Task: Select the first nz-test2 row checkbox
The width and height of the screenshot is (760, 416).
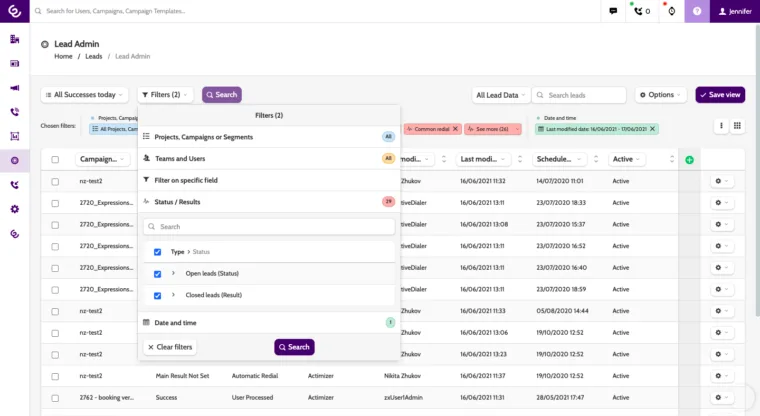Action: tap(55, 181)
